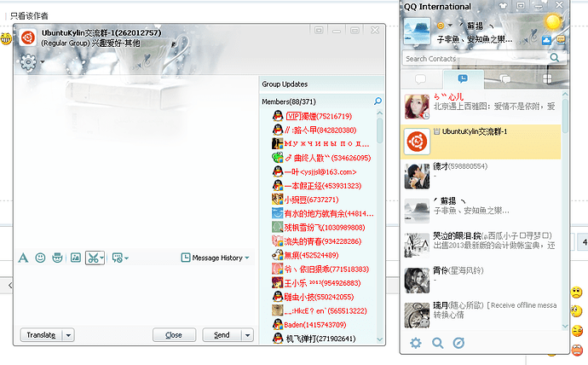Screen dimensions: 588x365
Task: Click the Message History clock icon
Action: click(x=186, y=258)
